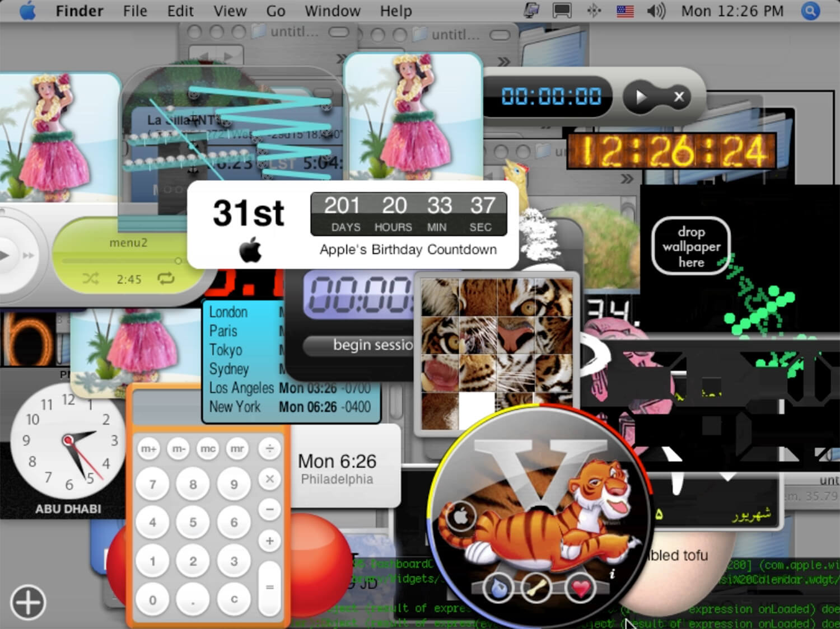Click calculator divide key

(269, 449)
